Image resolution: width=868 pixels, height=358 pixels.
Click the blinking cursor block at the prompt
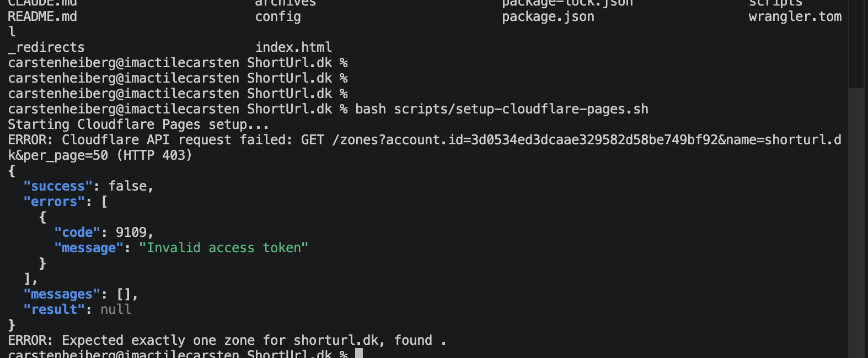tap(359, 354)
